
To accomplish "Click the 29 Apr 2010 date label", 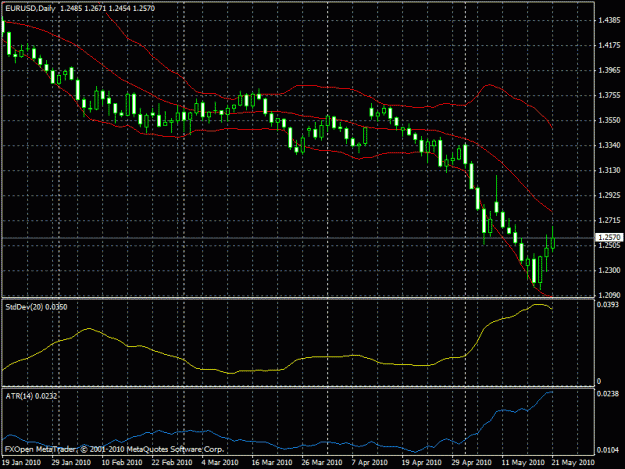I will tap(471, 463).
